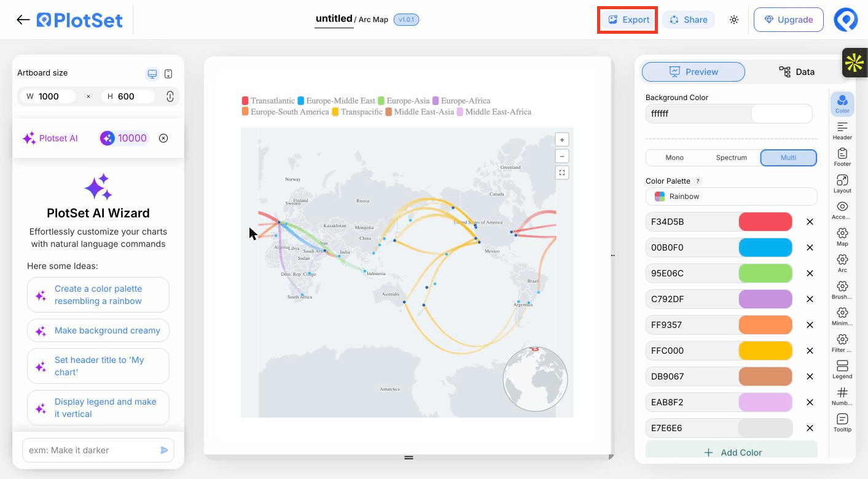Open the Footer settings icon
This screenshot has width=868, height=479.
click(842, 157)
